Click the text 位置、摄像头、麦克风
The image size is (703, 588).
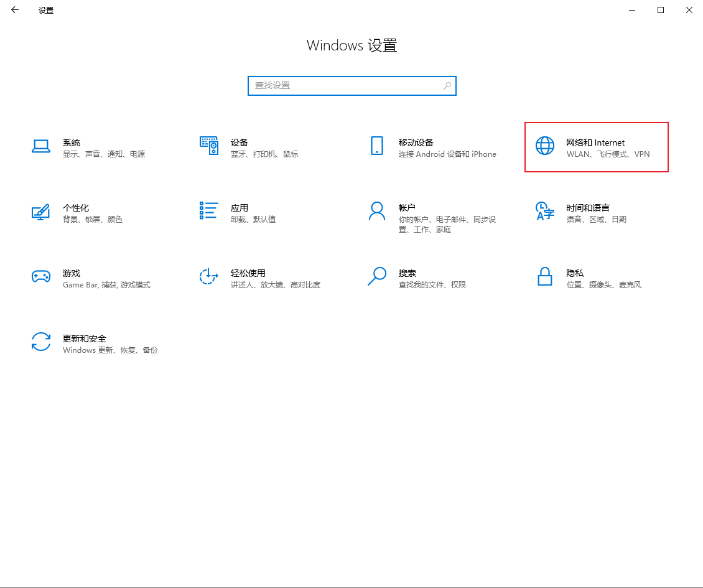click(603, 285)
